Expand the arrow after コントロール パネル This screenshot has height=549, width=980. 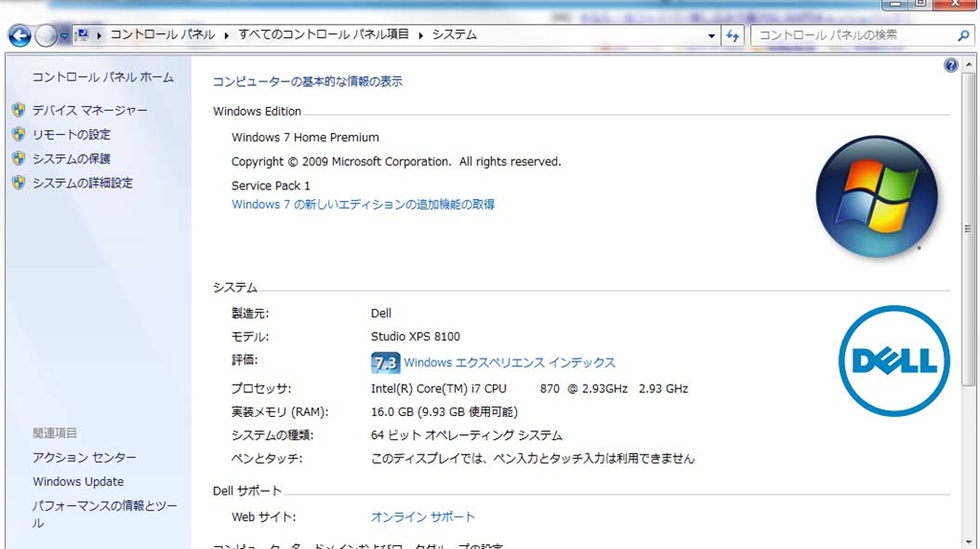226,35
